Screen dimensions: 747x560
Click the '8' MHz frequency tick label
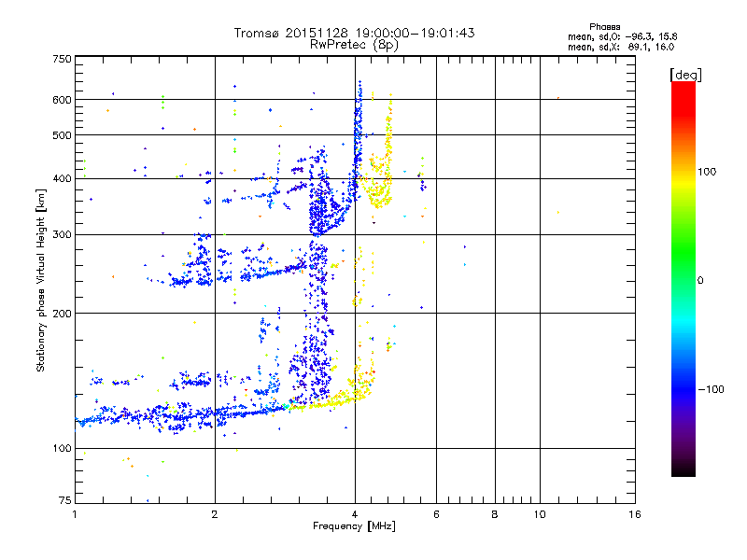tap(495, 514)
